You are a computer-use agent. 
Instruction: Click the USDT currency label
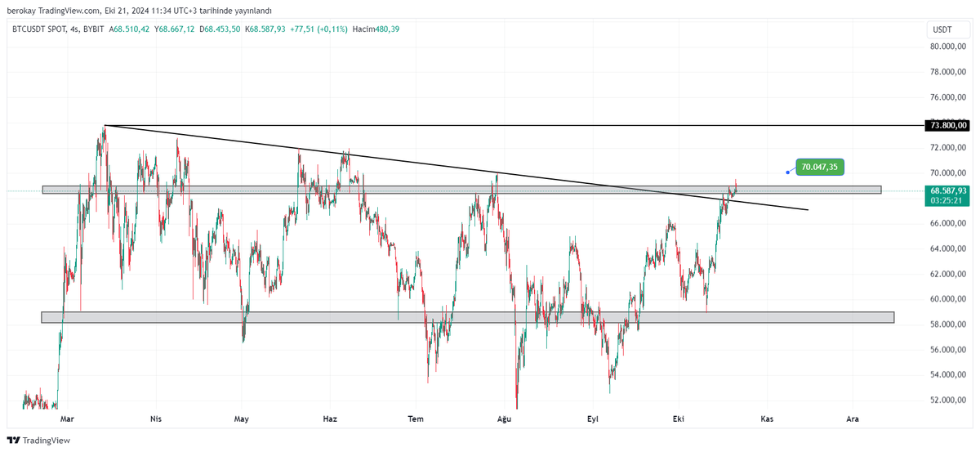[x=942, y=29]
